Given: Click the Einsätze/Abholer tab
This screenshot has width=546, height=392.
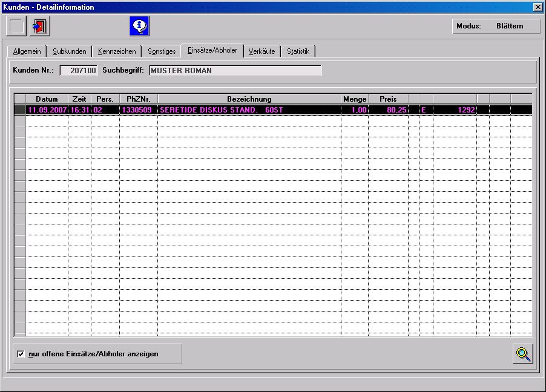Looking at the screenshot, I should click(x=212, y=50).
